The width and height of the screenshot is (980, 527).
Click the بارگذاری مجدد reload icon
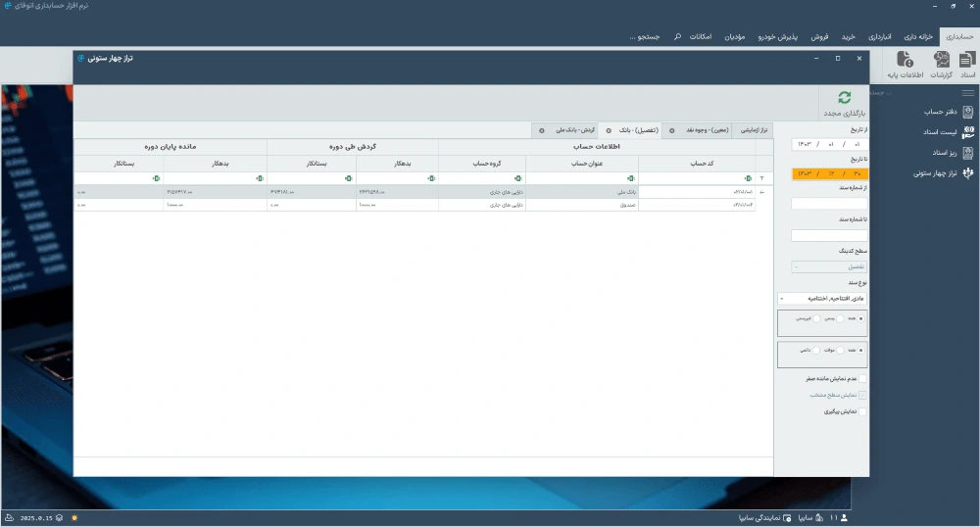[x=845, y=97]
